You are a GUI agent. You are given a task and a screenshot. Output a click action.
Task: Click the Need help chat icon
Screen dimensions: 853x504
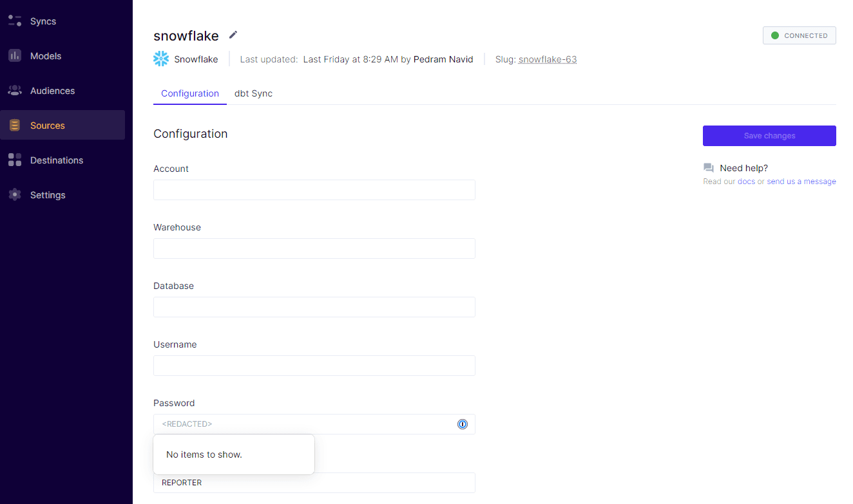709,168
